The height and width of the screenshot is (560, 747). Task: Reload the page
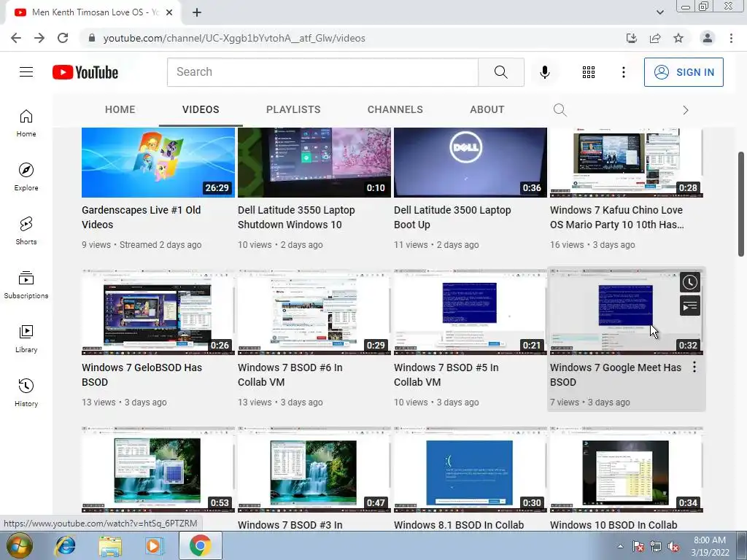coord(63,38)
